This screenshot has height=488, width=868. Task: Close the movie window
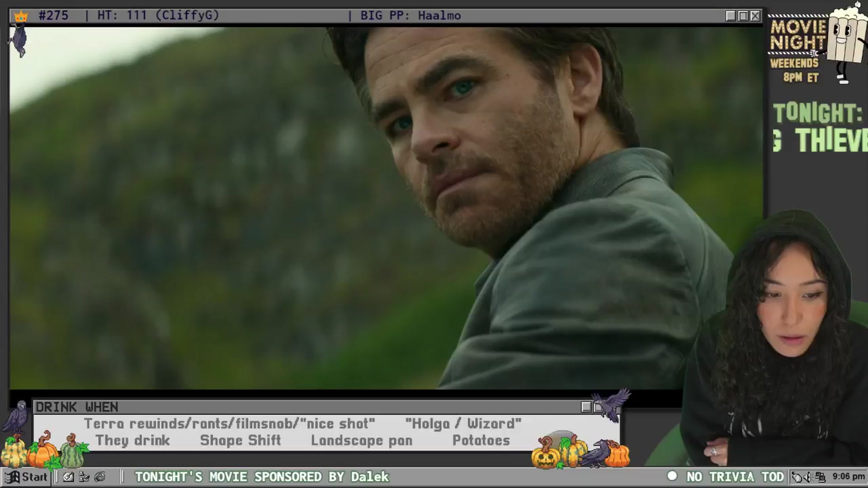coord(755,16)
